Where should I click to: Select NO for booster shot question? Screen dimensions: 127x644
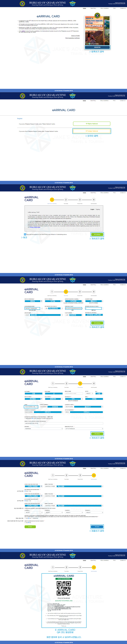[x=29, y=501]
